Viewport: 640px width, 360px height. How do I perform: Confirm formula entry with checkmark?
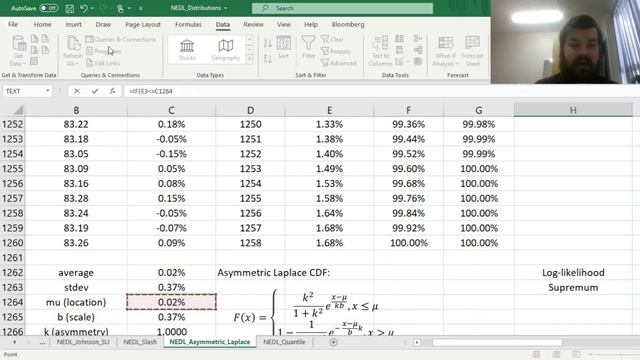pos(95,91)
